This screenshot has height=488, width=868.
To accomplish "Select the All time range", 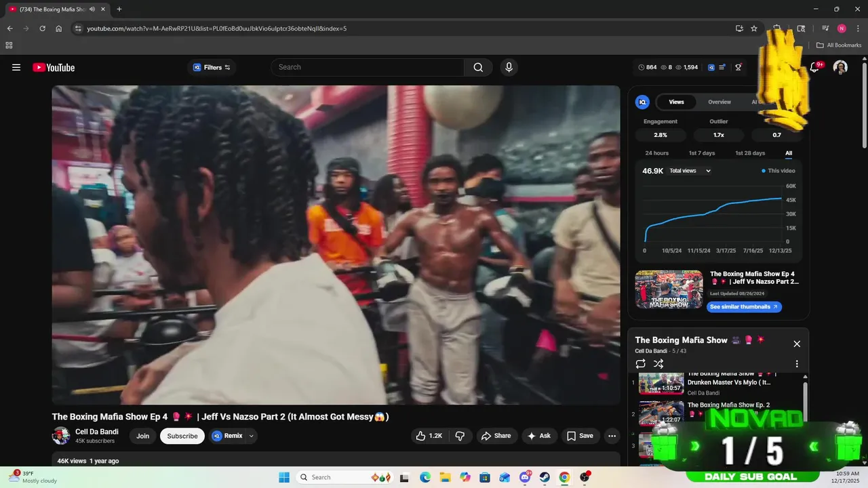I will click(789, 153).
